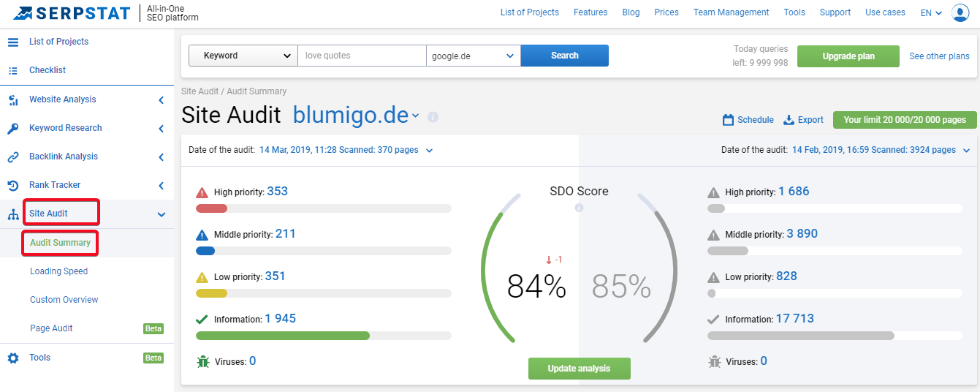Click the Site Audit breadcrumb link
This screenshot has height=392, width=980.
click(201, 91)
